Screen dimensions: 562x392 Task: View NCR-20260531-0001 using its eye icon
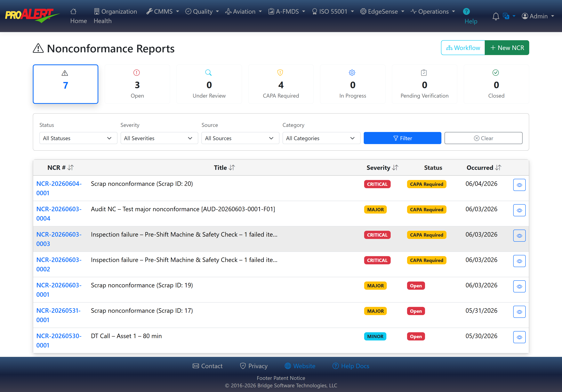tap(519, 312)
